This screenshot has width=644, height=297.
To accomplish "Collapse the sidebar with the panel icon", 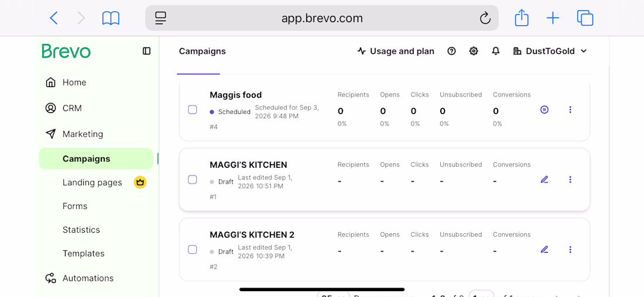I will click(146, 51).
